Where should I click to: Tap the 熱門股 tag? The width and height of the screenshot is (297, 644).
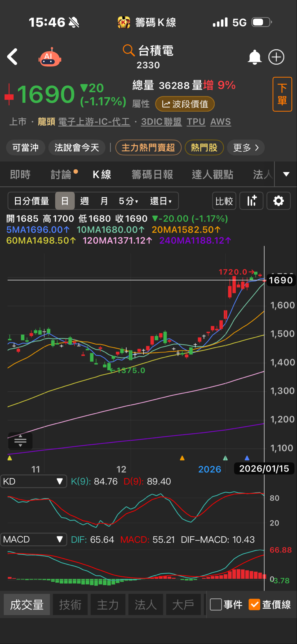coord(204,147)
